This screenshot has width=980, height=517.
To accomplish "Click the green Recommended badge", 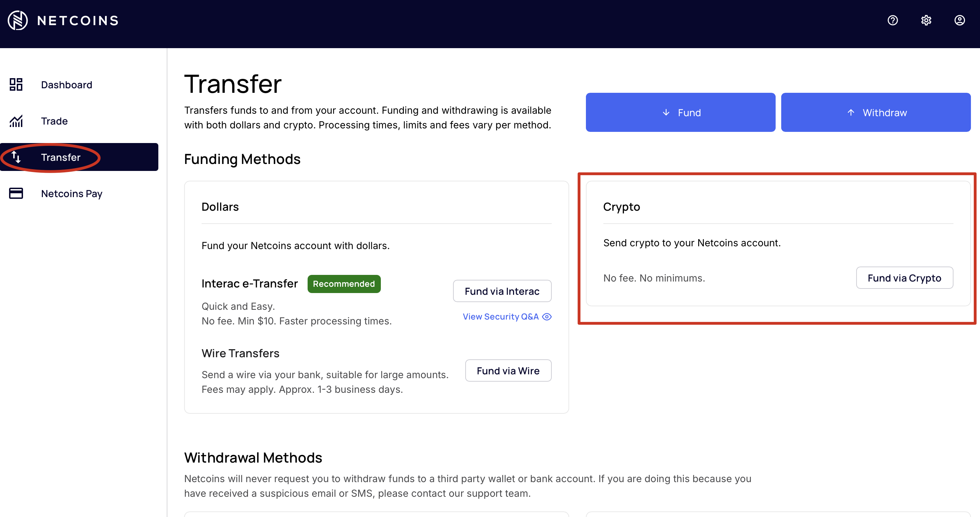I will (x=344, y=283).
